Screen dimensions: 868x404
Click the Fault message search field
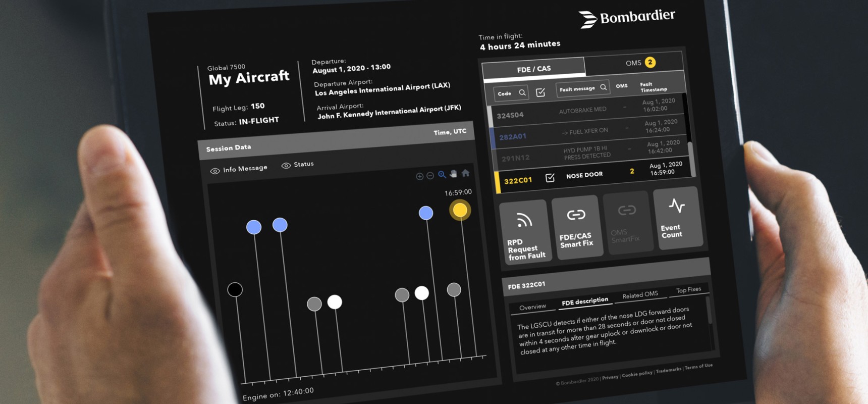click(x=582, y=88)
